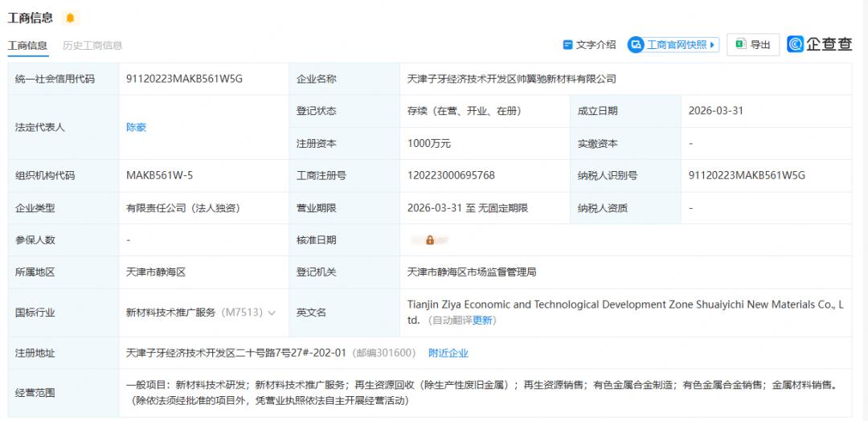Select the 工商信息 tab

click(x=27, y=45)
